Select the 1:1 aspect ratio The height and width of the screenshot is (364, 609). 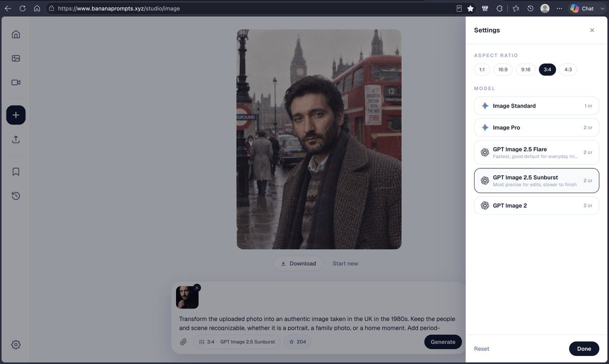click(x=482, y=69)
